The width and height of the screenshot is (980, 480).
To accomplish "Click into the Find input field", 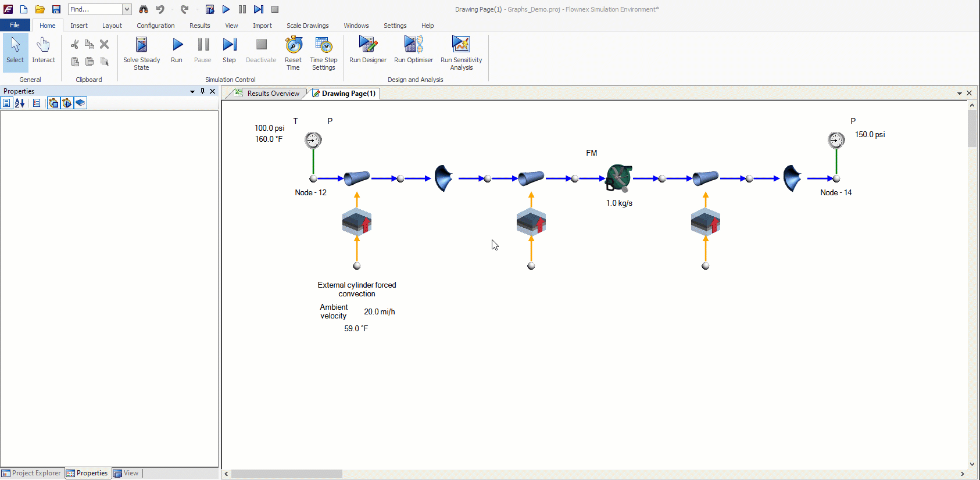I will 94,9.
